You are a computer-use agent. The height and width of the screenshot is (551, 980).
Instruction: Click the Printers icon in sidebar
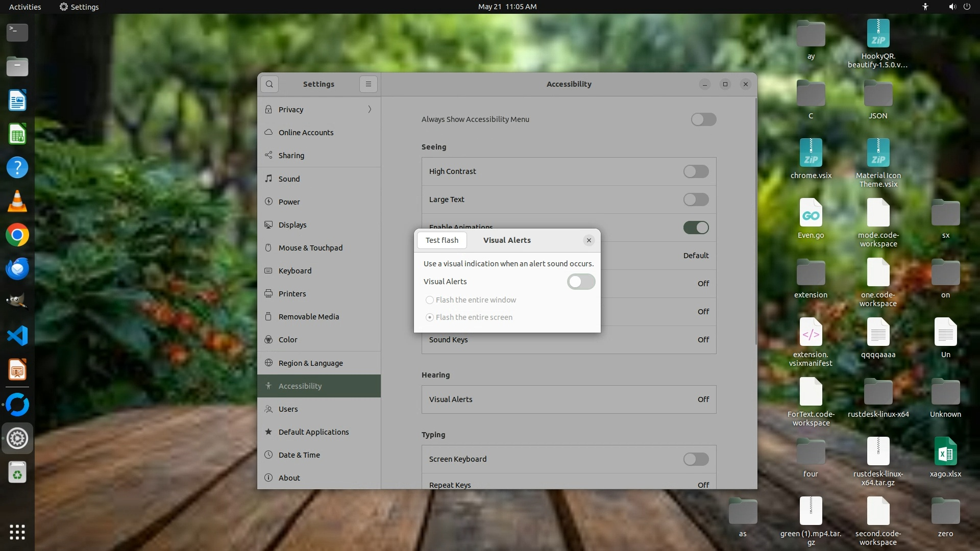click(x=268, y=293)
